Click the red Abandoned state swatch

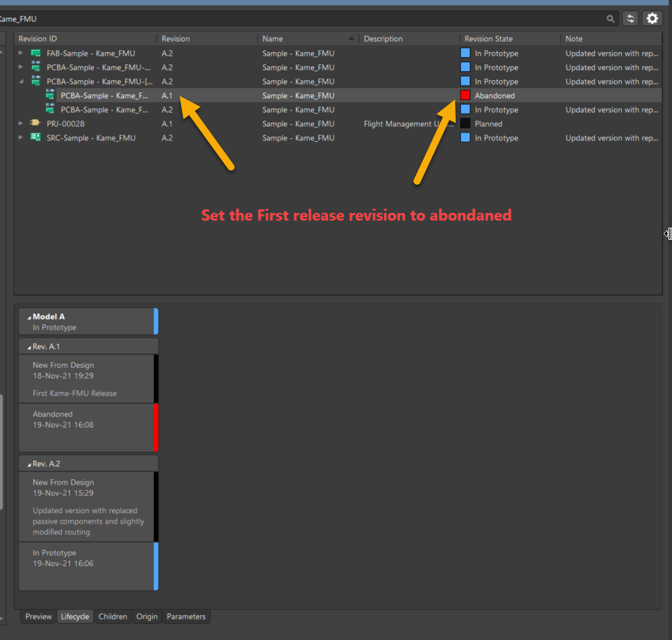(465, 95)
